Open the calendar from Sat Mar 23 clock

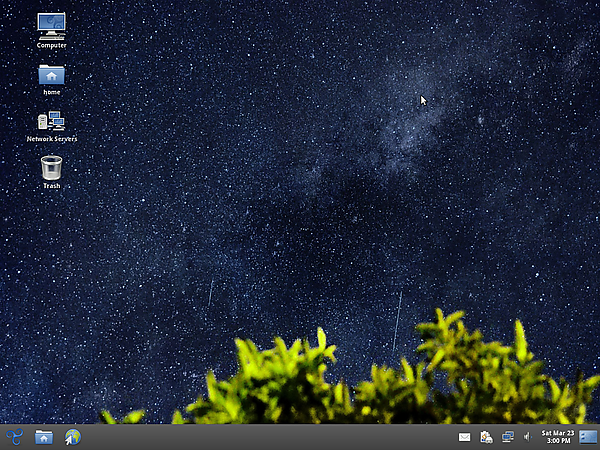coord(557,433)
